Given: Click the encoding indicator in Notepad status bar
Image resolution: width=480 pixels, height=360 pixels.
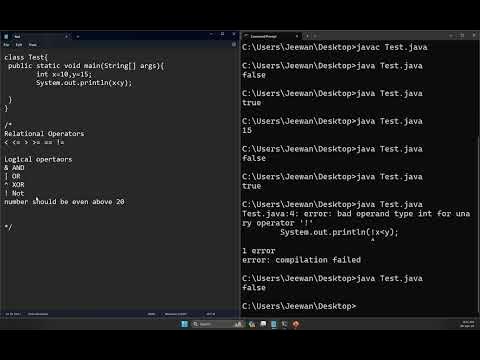Looking at the screenshot, I should pyautogui.click(x=211, y=314).
